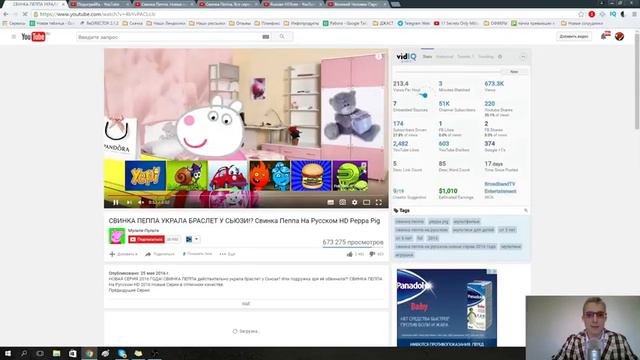Click the vidIQ slider Now handle
The width and height of the screenshot is (640, 360).
(x=514, y=72)
